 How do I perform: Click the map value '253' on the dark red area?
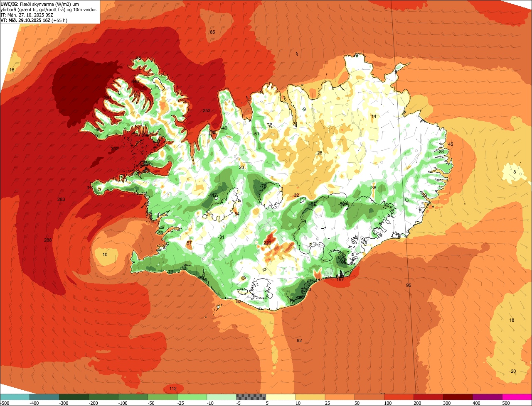tap(207, 110)
